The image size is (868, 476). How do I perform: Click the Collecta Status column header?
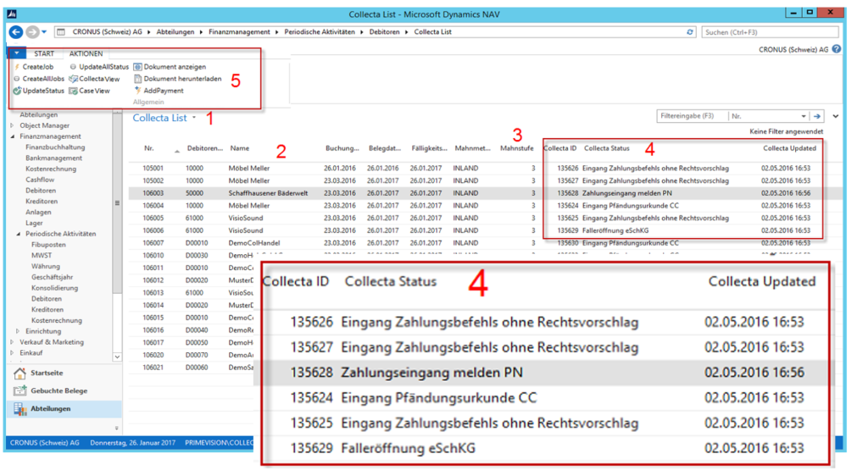607,148
